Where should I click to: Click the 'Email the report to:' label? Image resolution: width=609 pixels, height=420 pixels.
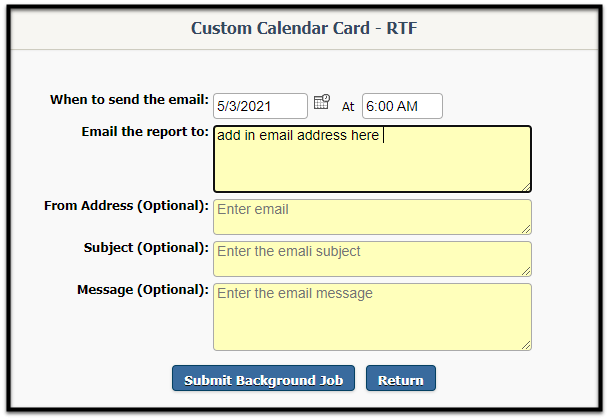coord(145,132)
